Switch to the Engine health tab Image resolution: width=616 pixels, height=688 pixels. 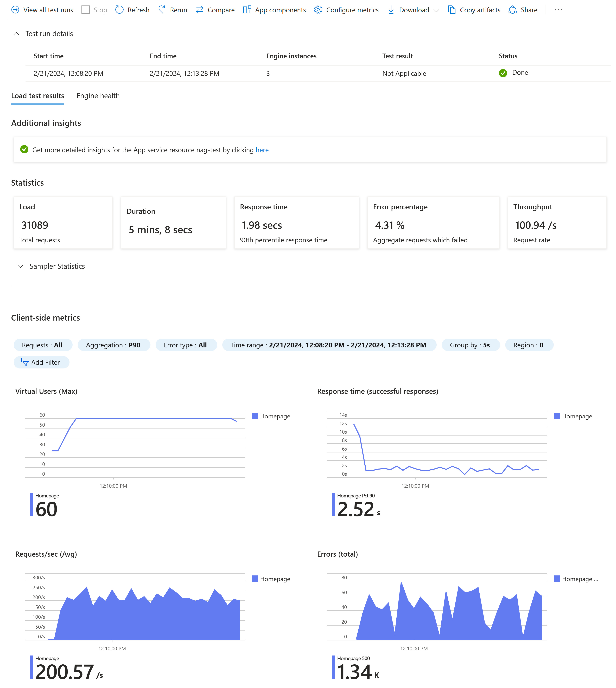(x=98, y=96)
